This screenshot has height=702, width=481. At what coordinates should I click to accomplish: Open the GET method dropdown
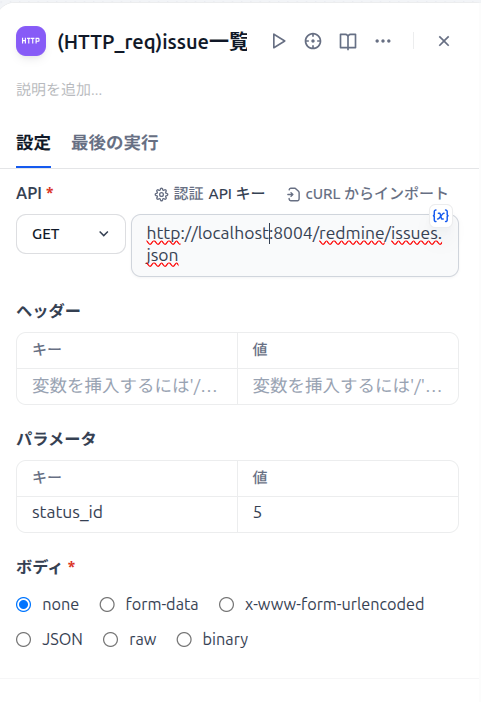pos(71,234)
